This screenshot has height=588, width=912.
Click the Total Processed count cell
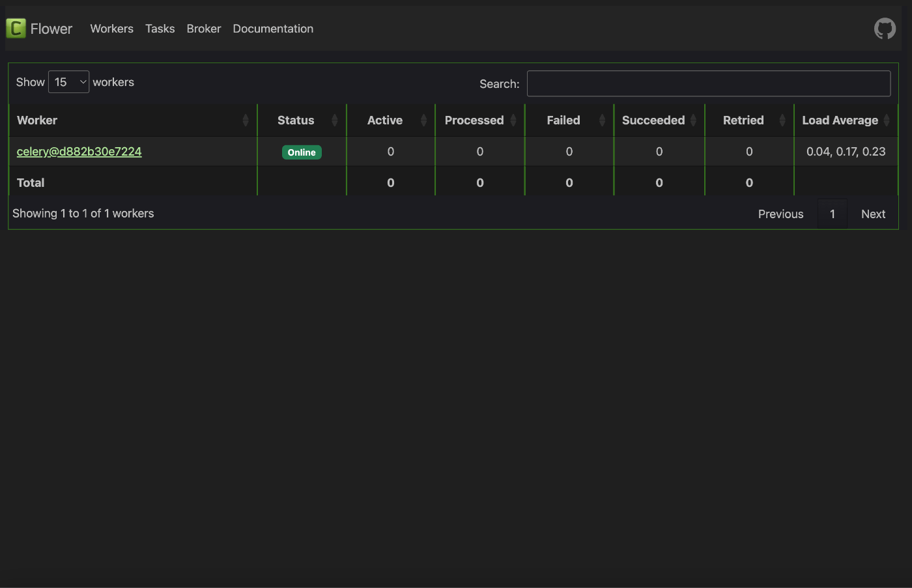click(x=480, y=183)
